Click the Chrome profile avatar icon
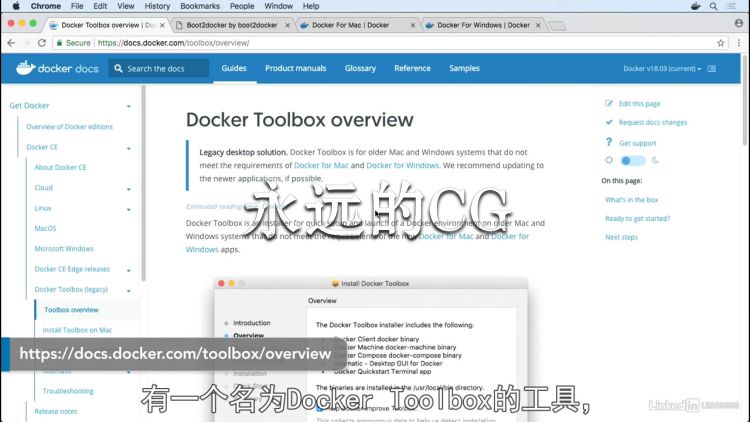 [x=739, y=23]
